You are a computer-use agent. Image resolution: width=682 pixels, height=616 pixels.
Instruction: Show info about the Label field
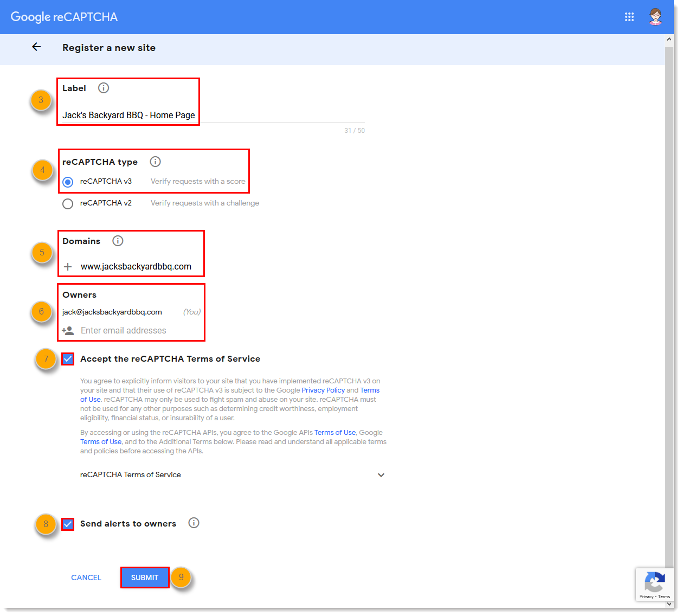tap(104, 88)
